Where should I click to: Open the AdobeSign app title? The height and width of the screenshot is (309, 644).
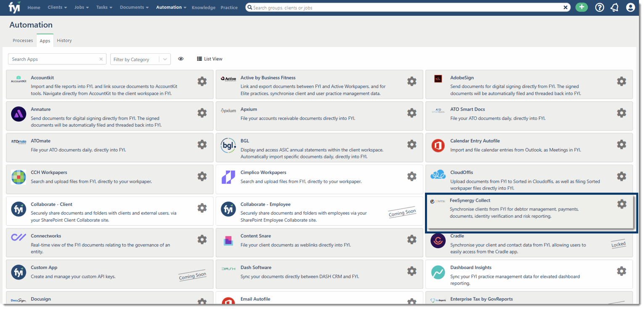point(462,78)
